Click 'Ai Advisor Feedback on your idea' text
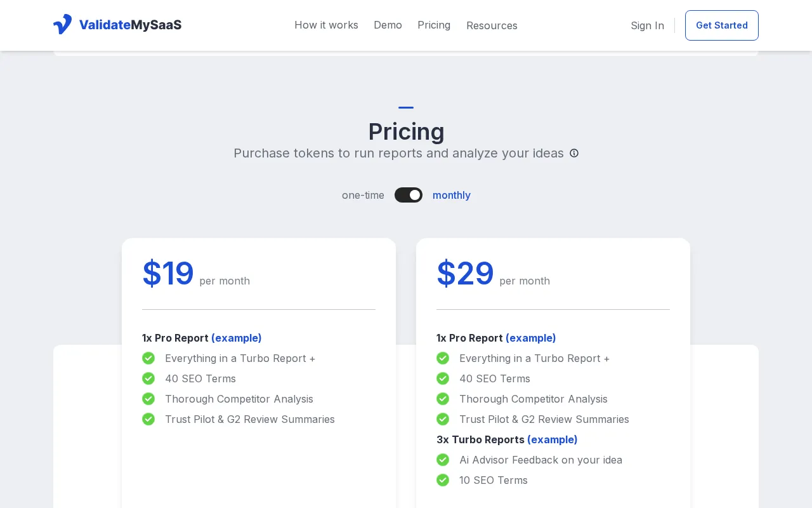Image resolution: width=812 pixels, height=508 pixels. point(540,460)
